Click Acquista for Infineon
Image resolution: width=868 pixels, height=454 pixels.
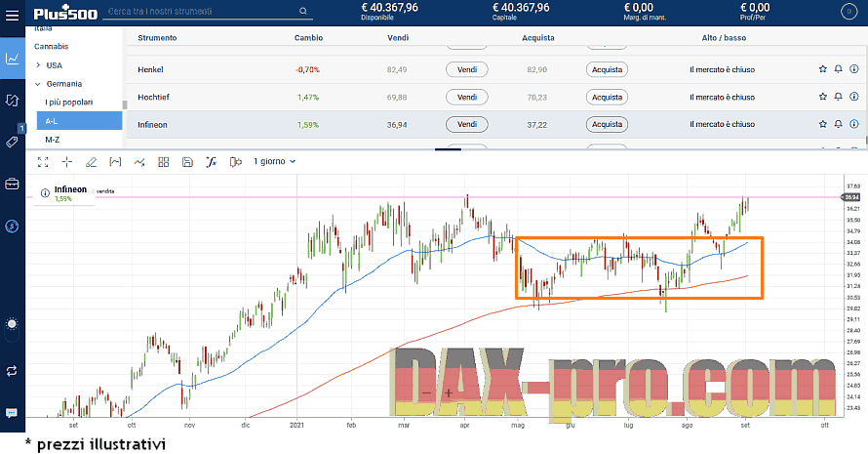tap(607, 124)
